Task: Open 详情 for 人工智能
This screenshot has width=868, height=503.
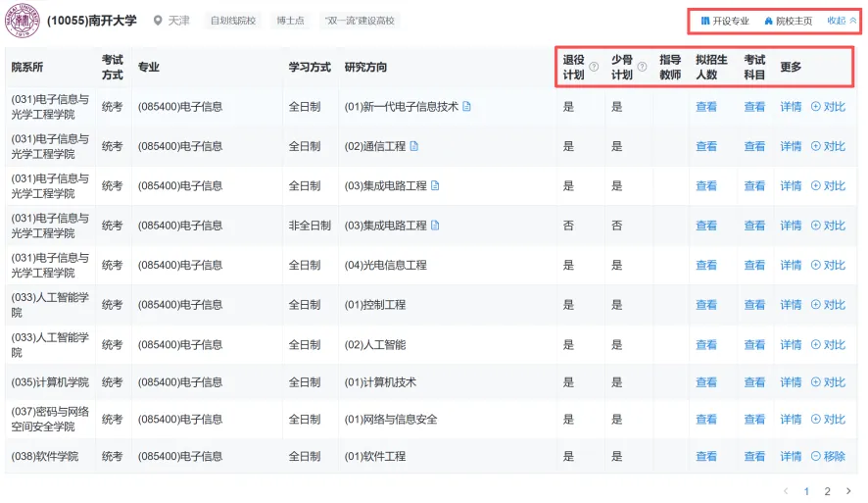Action: pos(791,344)
